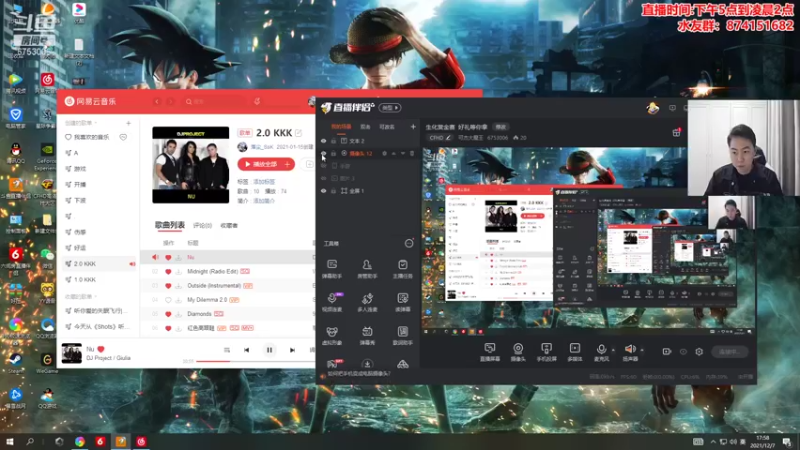Open the 主播任务 tool

click(x=403, y=268)
